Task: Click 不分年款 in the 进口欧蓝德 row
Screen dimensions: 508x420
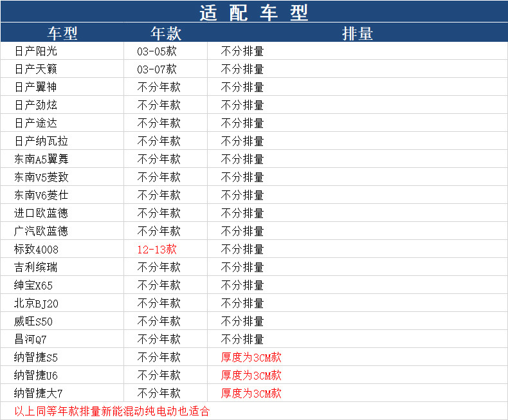Action: (x=159, y=214)
